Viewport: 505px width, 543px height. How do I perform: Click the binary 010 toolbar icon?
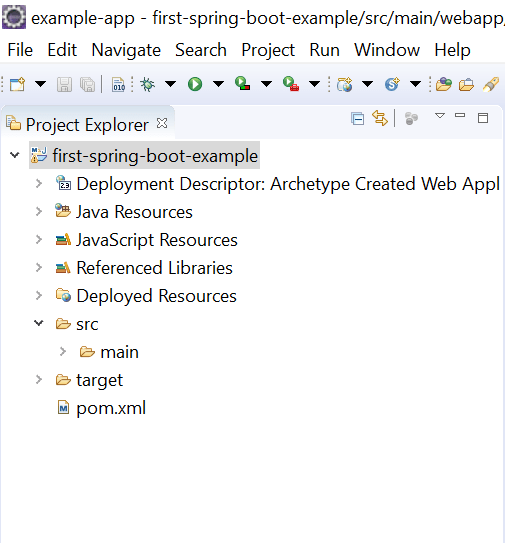click(118, 84)
